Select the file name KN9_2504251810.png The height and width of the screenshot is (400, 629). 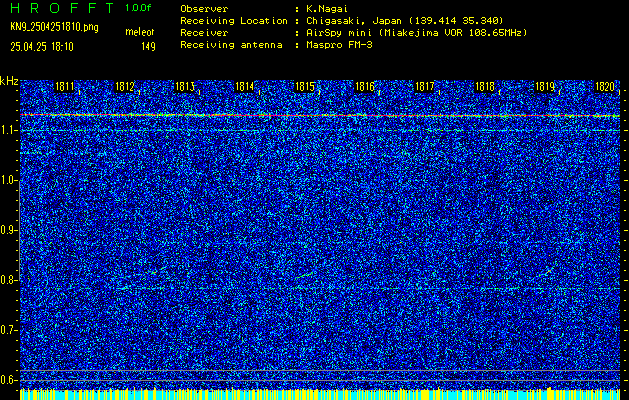[54, 27]
